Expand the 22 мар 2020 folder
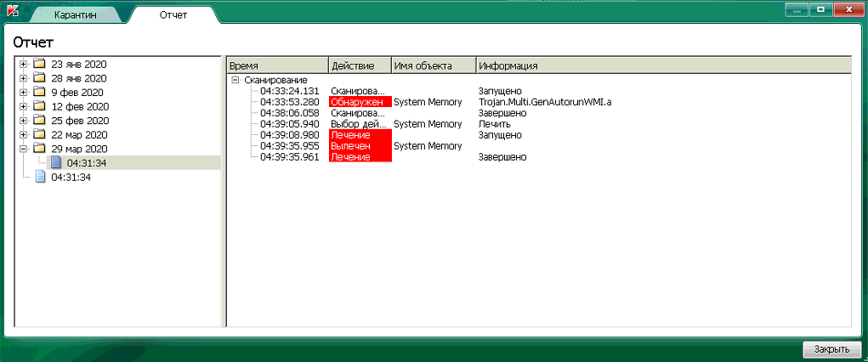 (23, 134)
